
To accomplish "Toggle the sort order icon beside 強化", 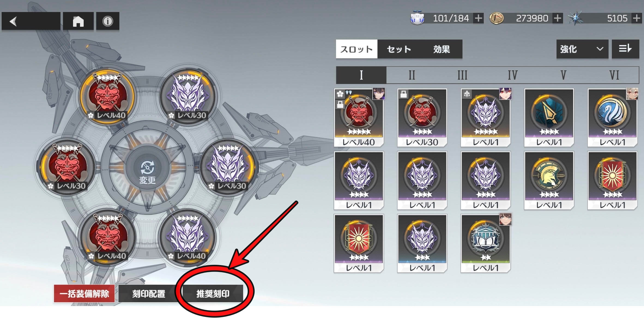I will click(625, 49).
